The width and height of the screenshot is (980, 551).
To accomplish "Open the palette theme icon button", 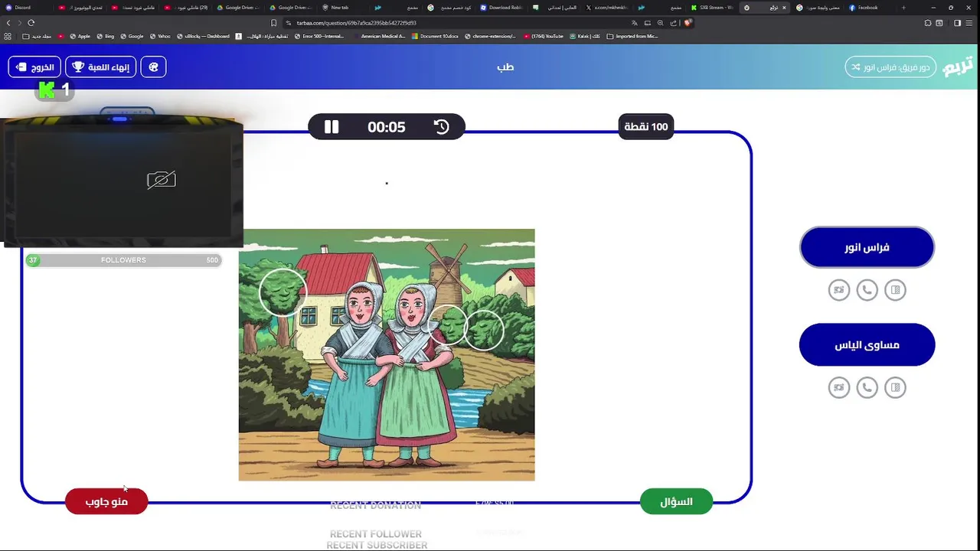I will click(x=153, y=67).
